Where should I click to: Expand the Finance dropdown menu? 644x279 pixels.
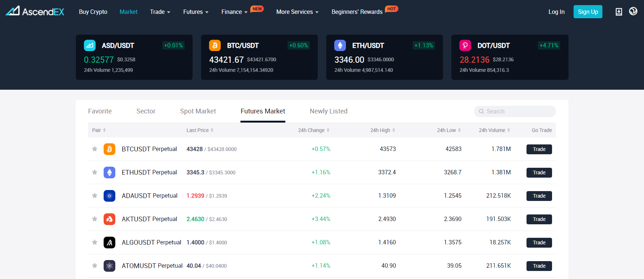pyautogui.click(x=235, y=12)
